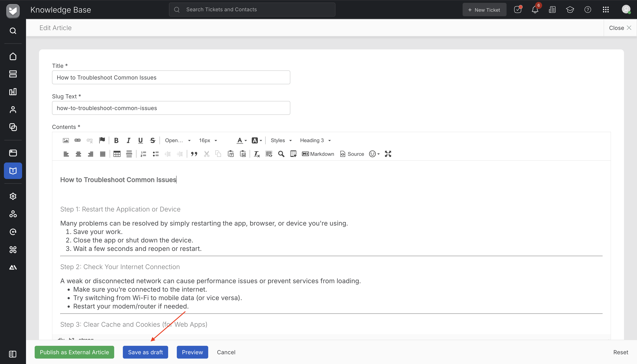Toggle italic formatting
This screenshot has width=637, height=364.
click(x=128, y=140)
